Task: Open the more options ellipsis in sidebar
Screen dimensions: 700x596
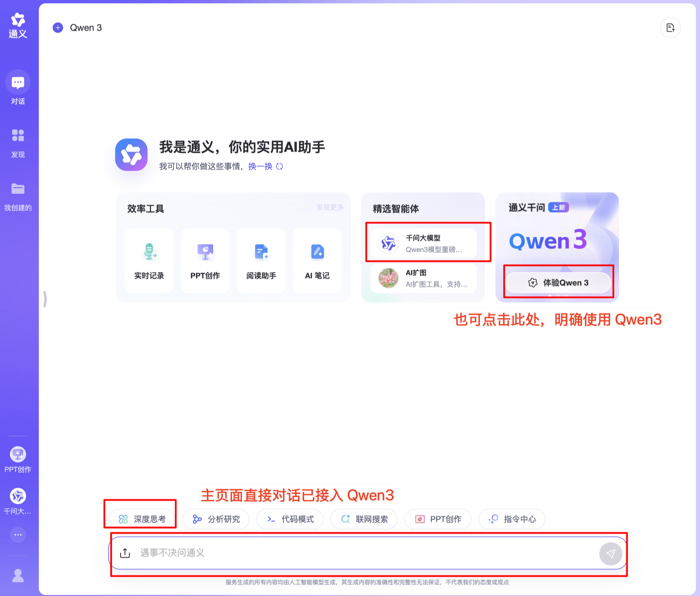Action: (18, 535)
